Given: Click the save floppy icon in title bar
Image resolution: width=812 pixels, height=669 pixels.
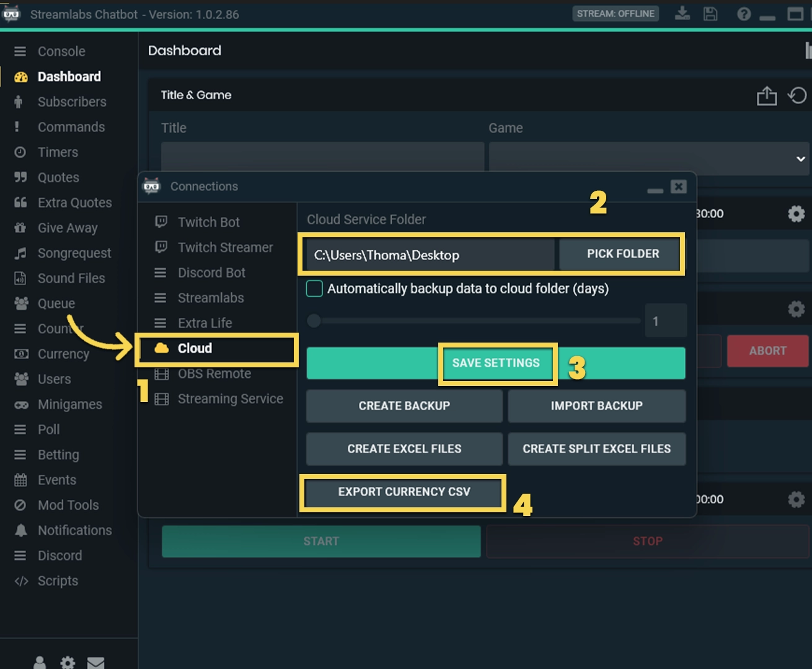Looking at the screenshot, I should pyautogui.click(x=710, y=14).
